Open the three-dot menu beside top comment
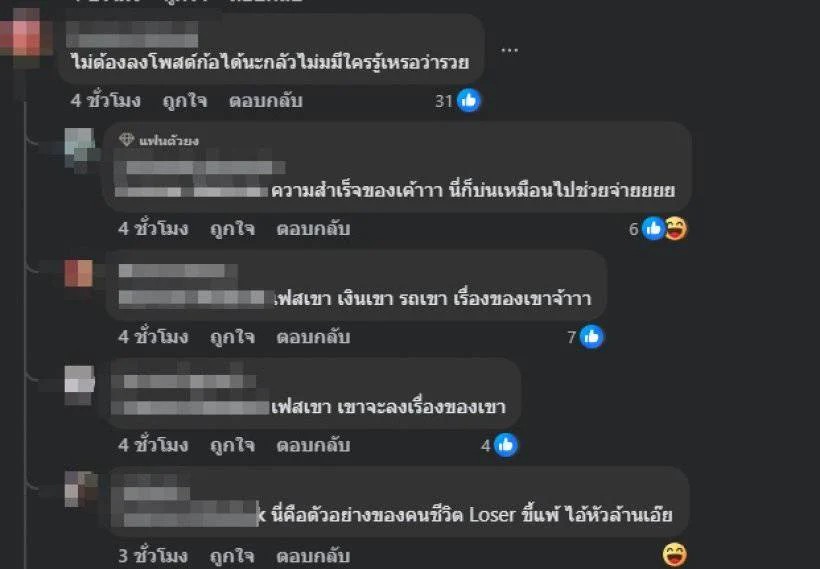The width and height of the screenshot is (820, 569). point(509,50)
